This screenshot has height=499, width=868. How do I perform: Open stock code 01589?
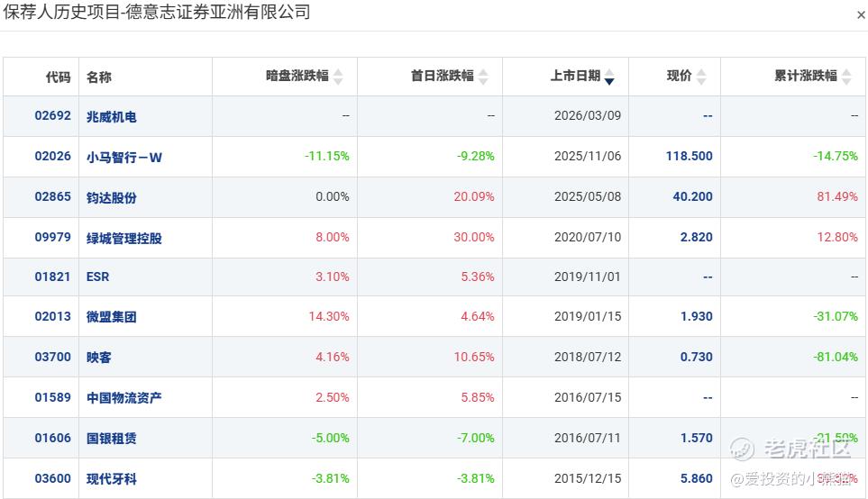click(52, 397)
